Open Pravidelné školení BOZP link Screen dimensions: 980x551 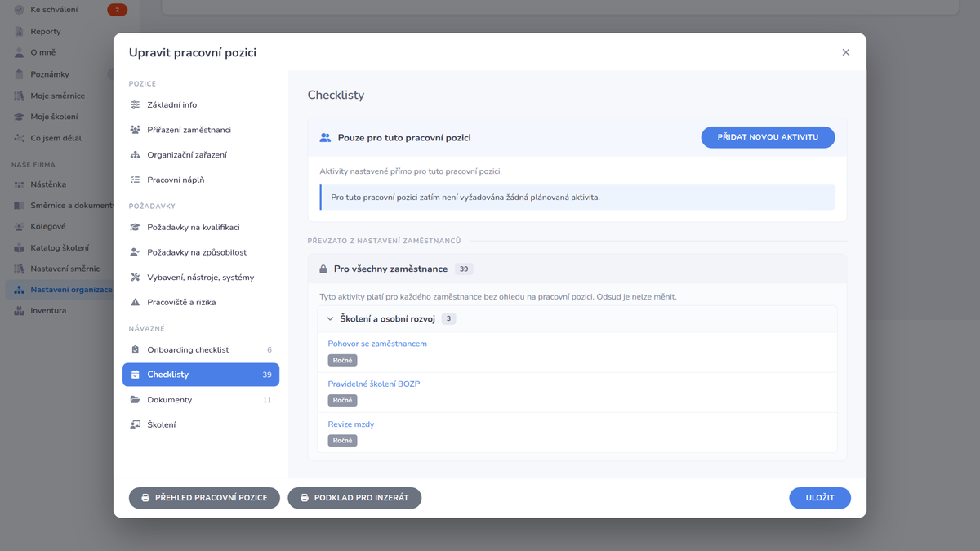[374, 384]
